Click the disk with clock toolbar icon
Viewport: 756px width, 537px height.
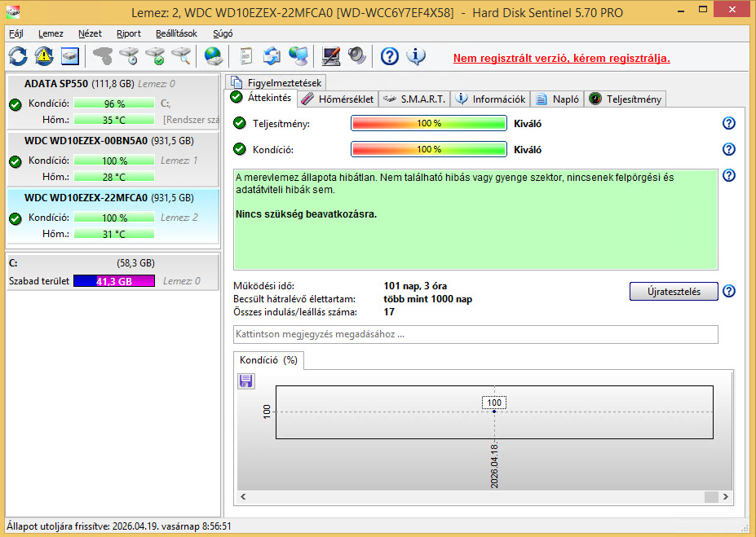click(x=129, y=56)
